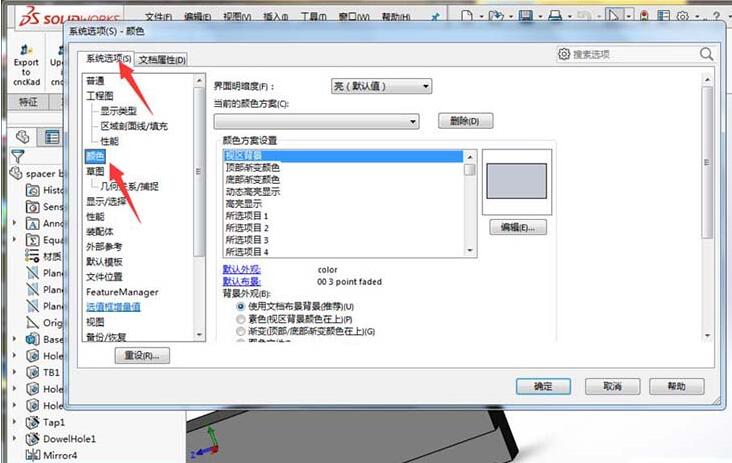
Task: Click the Open file toolbar icon
Action: click(496, 16)
